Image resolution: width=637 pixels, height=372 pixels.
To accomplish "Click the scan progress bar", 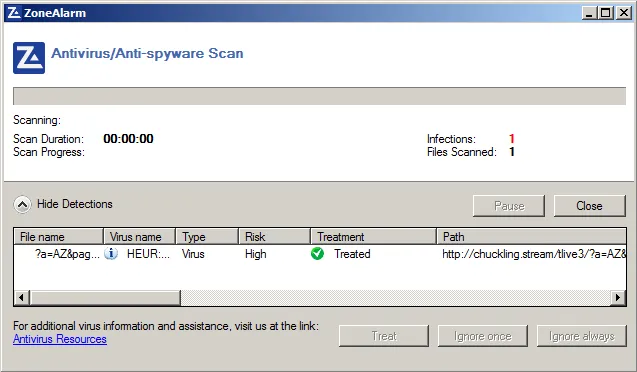I will pos(319,96).
